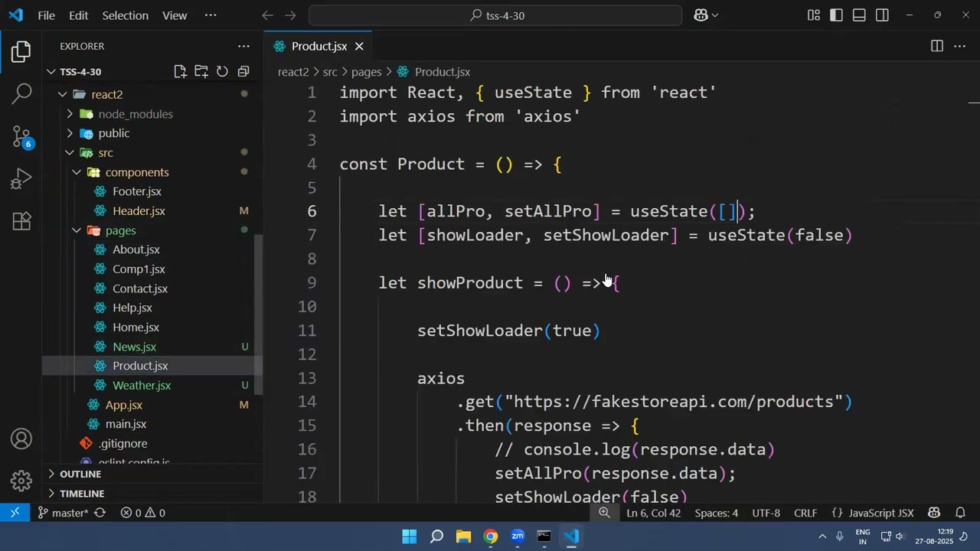Click the Explorer vertical scrollbar

(x=259, y=314)
